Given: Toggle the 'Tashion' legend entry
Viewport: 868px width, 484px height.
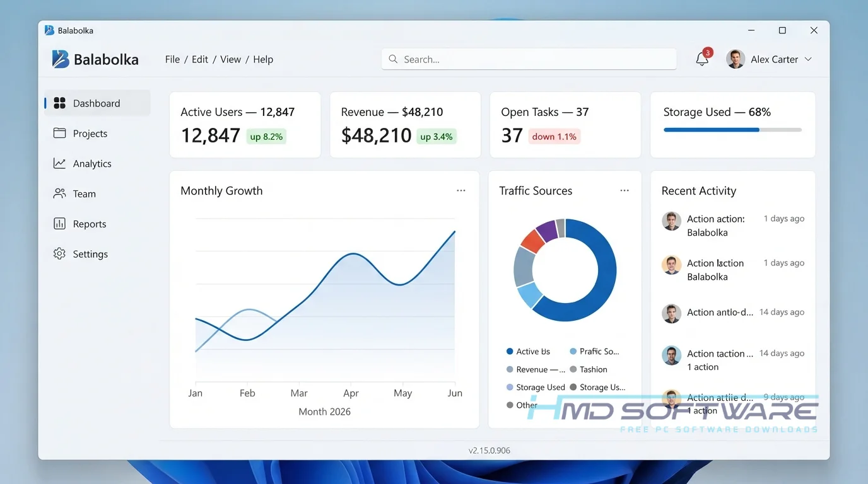Looking at the screenshot, I should pos(589,370).
